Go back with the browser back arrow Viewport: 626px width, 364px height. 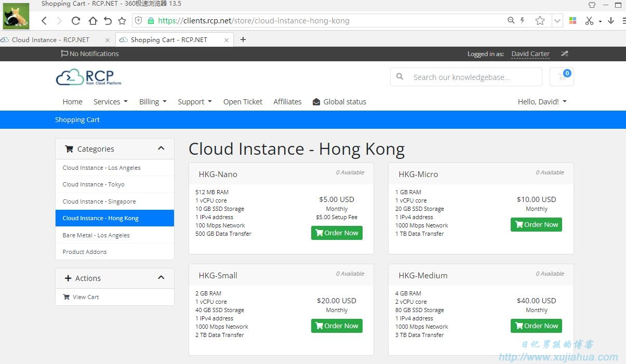pyautogui.click(x=44, y=21)
